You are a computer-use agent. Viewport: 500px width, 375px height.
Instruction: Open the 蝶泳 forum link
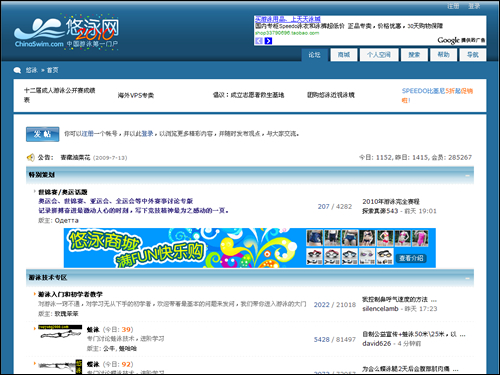point(93,364)
